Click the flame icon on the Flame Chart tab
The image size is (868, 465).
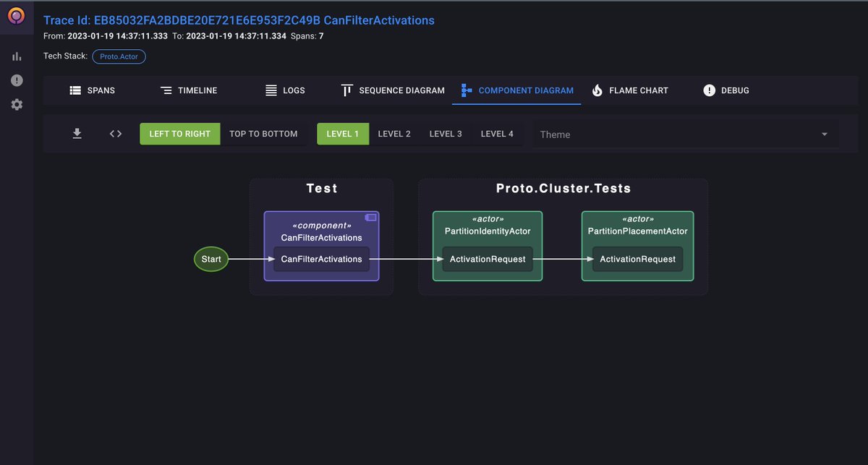(597, 90)
